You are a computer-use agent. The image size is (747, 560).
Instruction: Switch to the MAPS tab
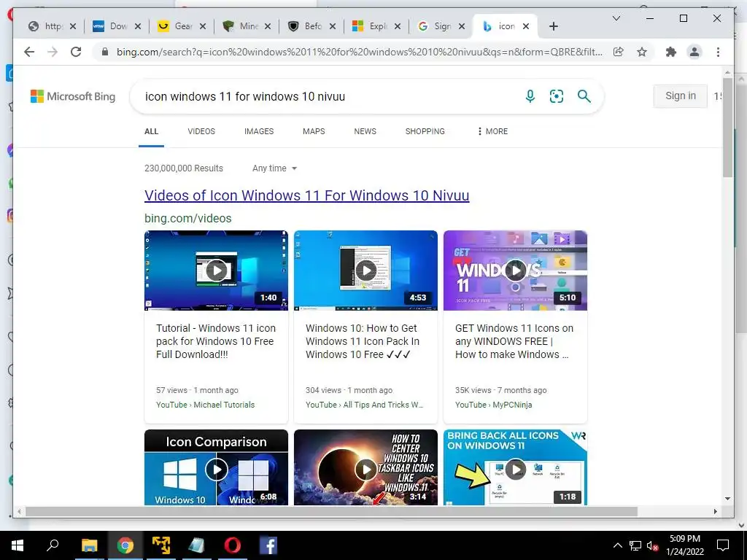click(314, 131)
